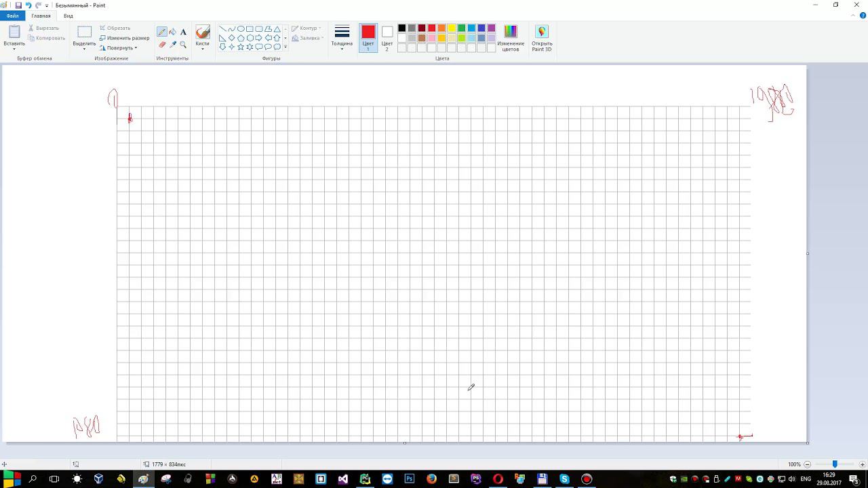Screen dimensions: 868x488
Task: Open Task View on the taskbar
Action: coord(54,479)
